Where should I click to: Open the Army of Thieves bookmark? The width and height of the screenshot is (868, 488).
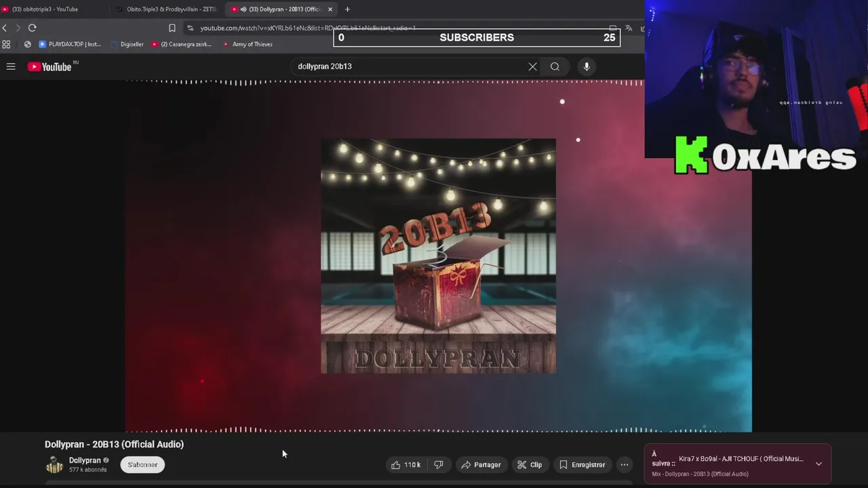coord(248,44)
